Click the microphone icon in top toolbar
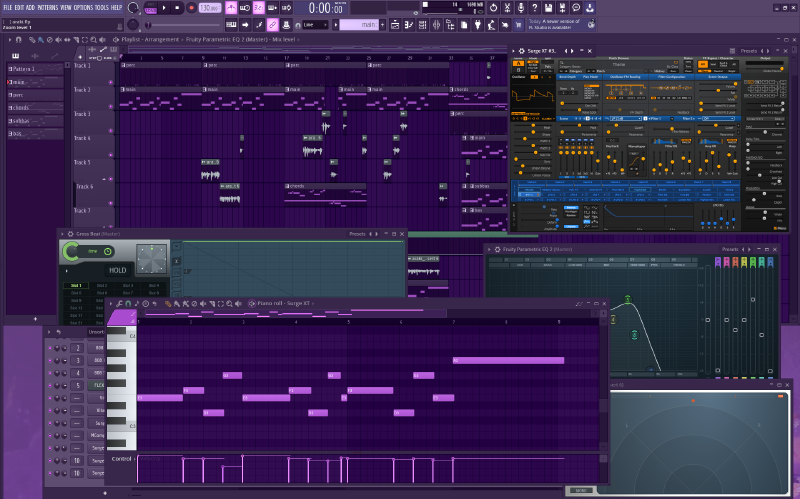 tap(519, 8)
